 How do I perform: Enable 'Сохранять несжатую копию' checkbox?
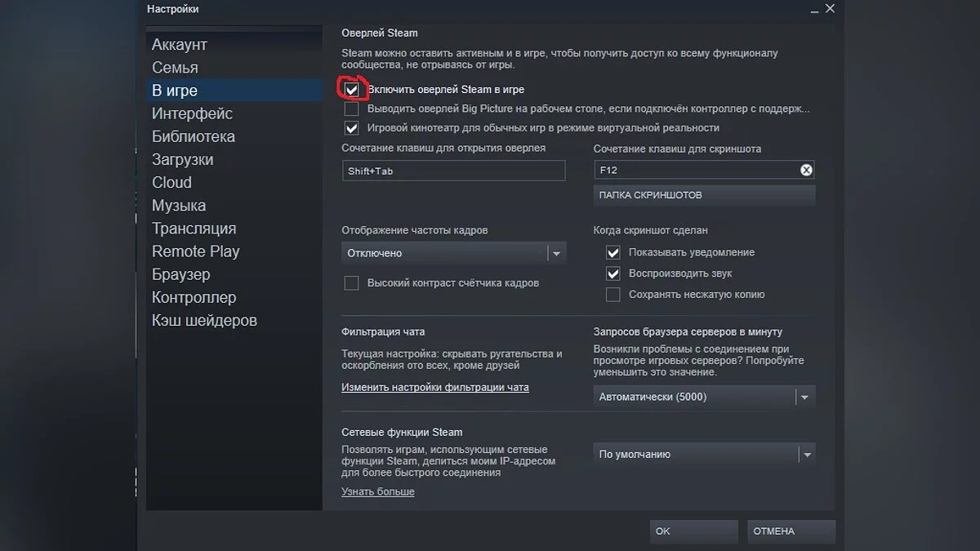click(x=613, y=295)
